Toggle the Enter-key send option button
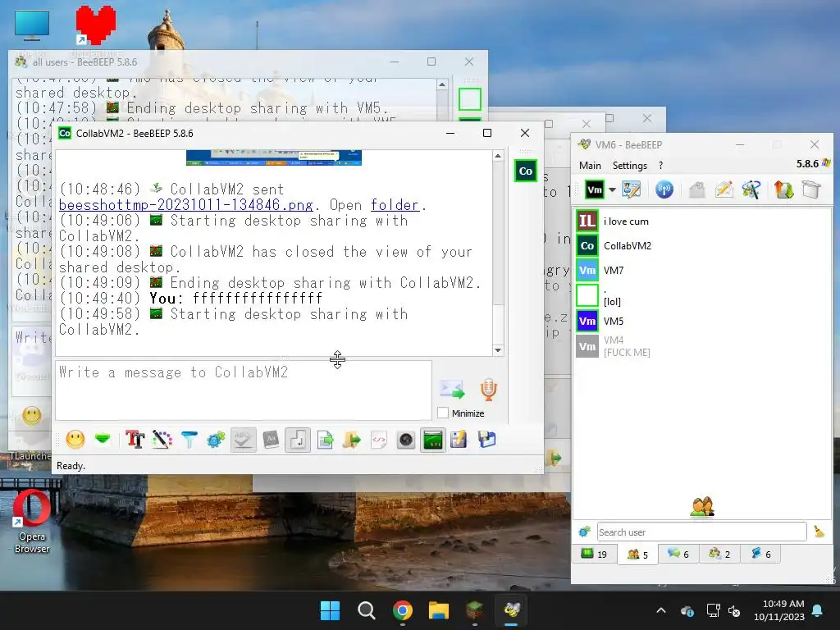This screenshot has height=630, width=840. [x=297, y=440]
